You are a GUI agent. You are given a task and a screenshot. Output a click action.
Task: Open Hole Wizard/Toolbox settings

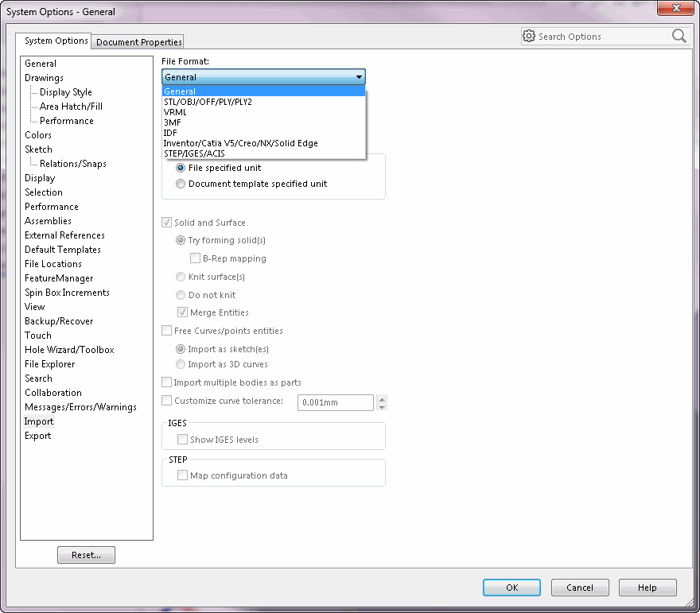(70, 349)
